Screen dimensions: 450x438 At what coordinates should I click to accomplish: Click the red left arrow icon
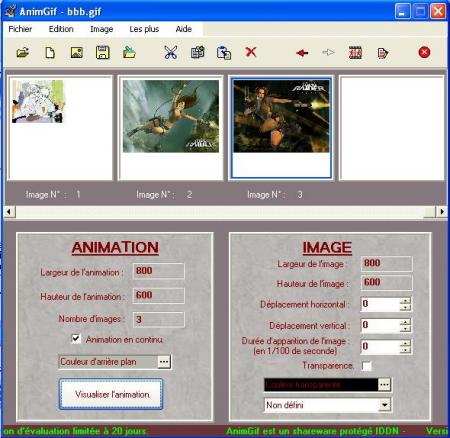point(302,53)
